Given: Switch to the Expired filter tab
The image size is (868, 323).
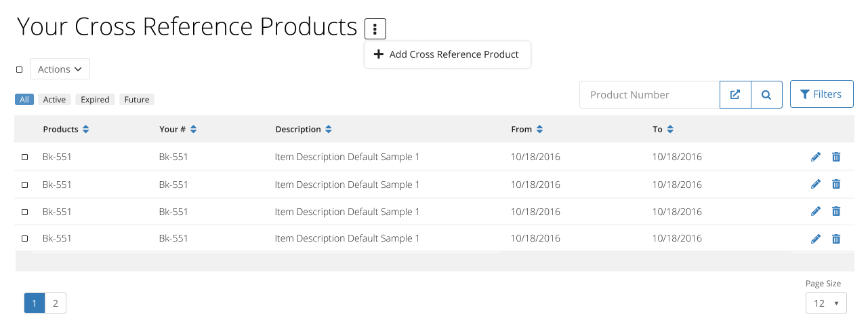Looking at the screenshot, I should point(95,100).
